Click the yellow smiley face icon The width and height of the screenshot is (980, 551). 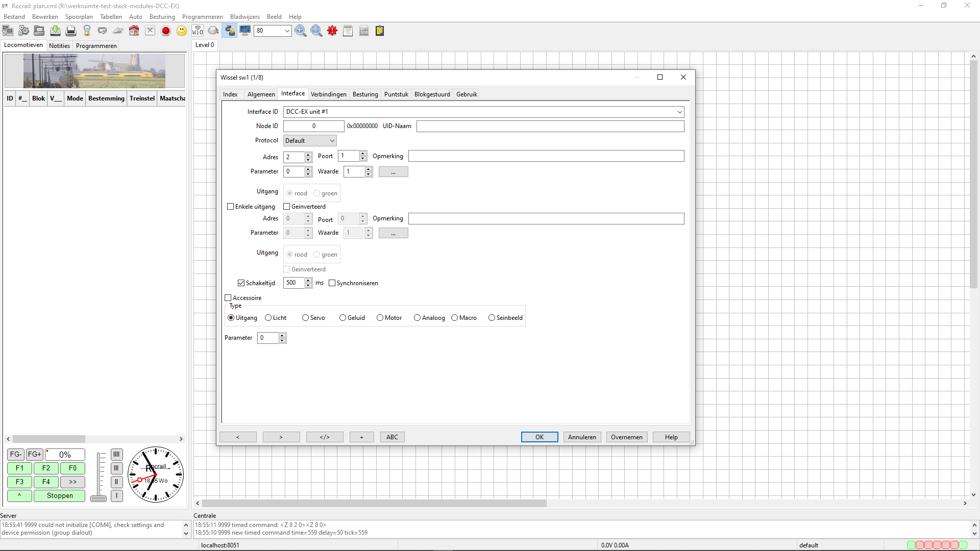pos(182,31)
